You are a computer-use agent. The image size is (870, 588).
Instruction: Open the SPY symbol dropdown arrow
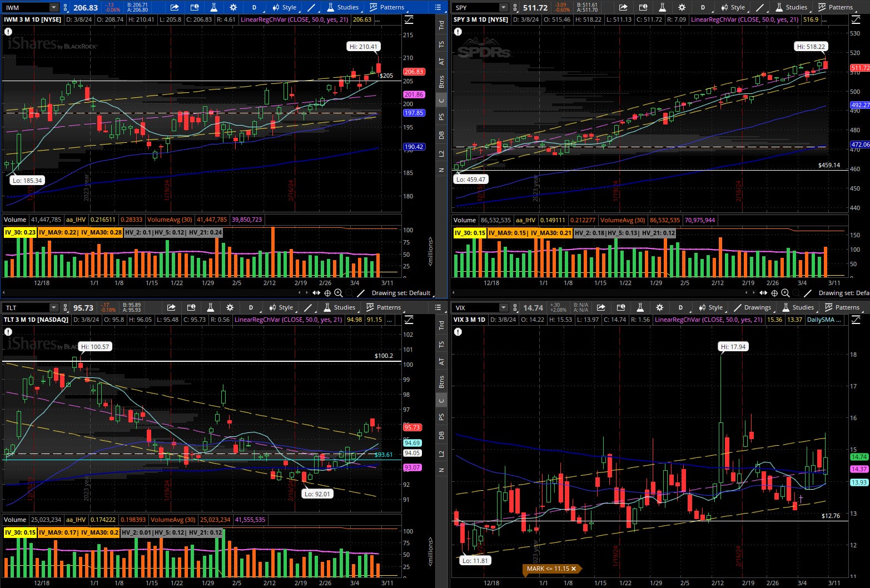504,7
